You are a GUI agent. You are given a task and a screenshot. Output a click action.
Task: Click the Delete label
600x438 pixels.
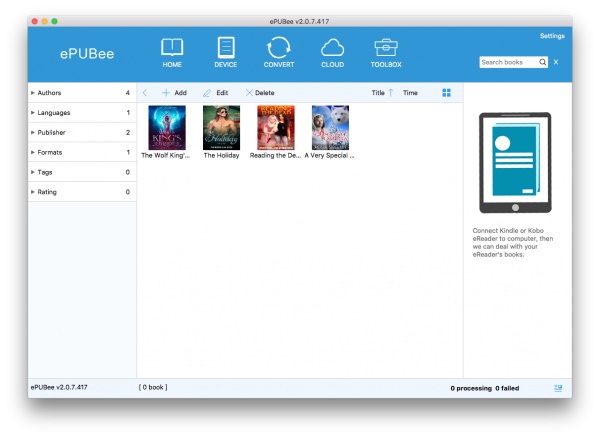point(265,93)
